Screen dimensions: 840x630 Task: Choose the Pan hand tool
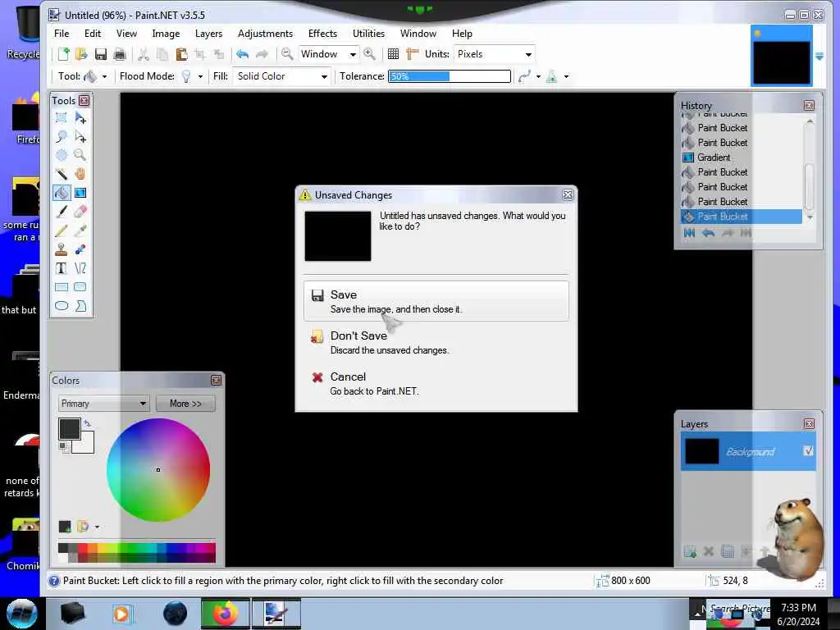pyautogui.click(x=80, y=174)
